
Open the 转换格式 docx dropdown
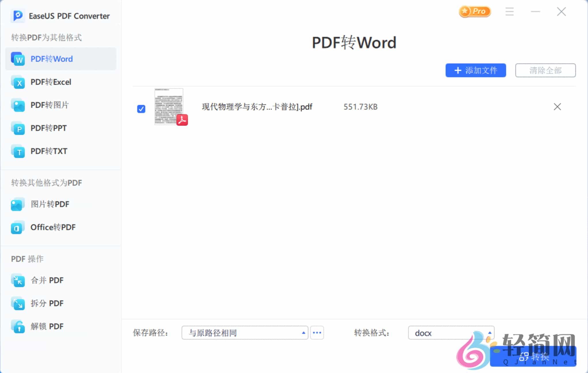pyautogui.click(x=451, y=333)
